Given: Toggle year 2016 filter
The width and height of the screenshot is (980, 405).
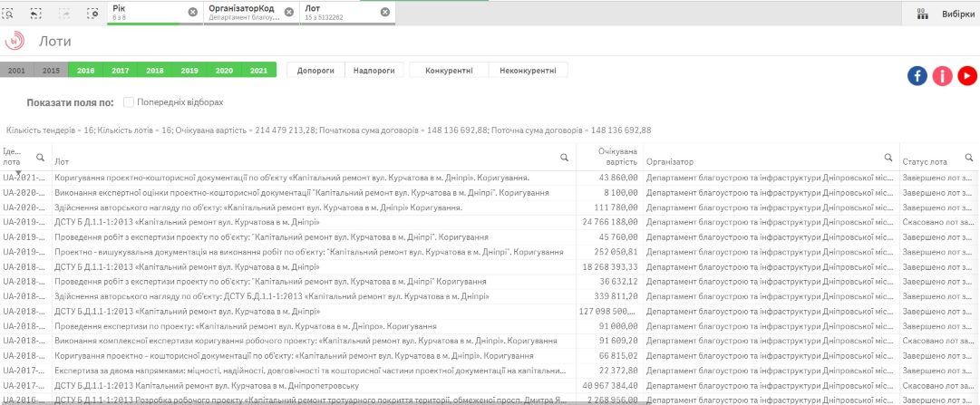Looking at the screenshot, I should [x=85, y=71].
